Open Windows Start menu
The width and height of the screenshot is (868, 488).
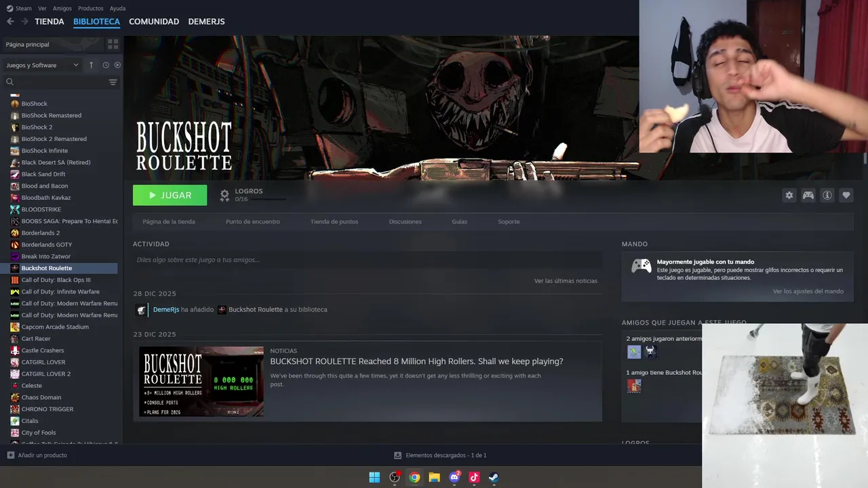point(374,477)
